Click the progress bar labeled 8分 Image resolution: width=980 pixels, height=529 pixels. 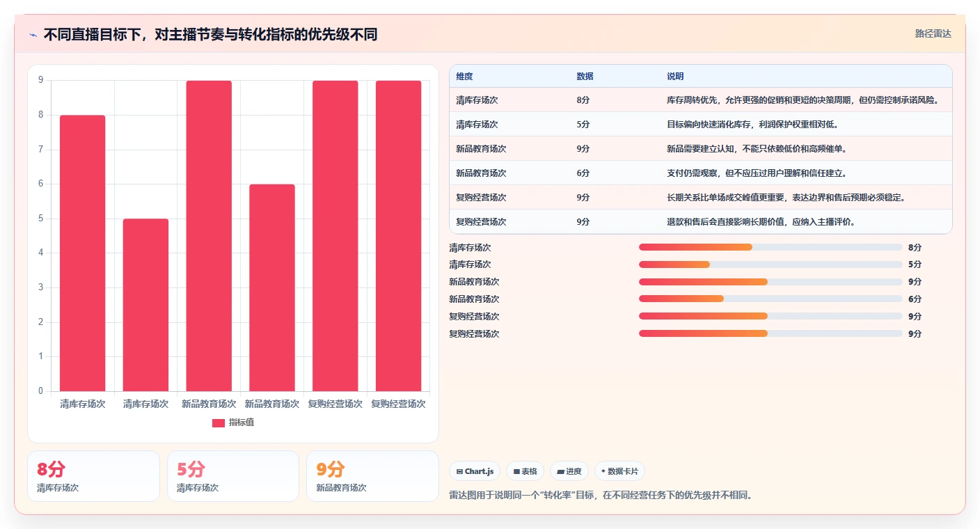[770, 247]
